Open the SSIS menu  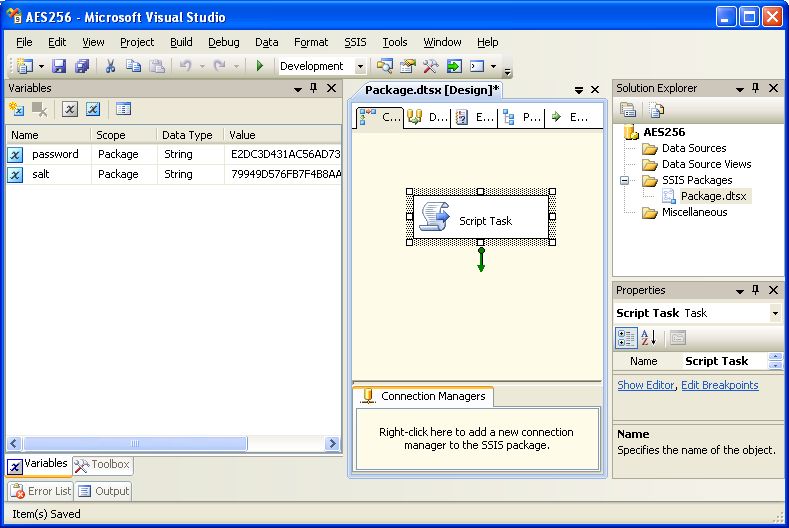click(355, 42)
